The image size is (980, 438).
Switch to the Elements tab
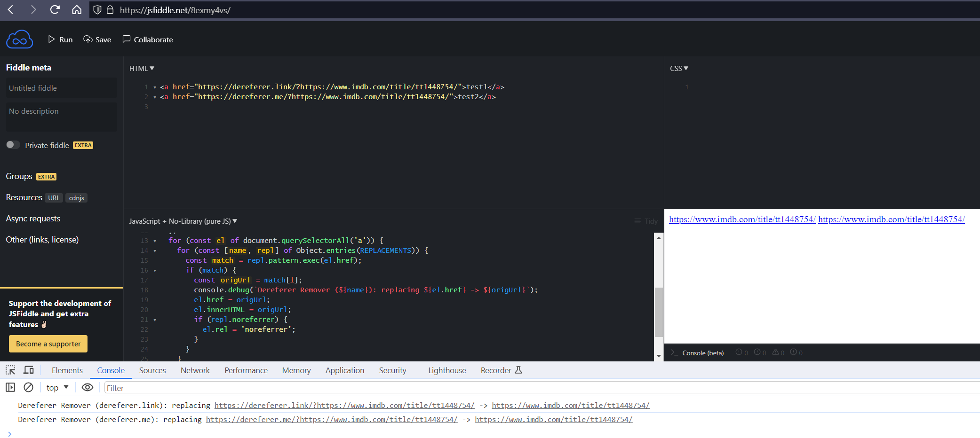(67, 370)
